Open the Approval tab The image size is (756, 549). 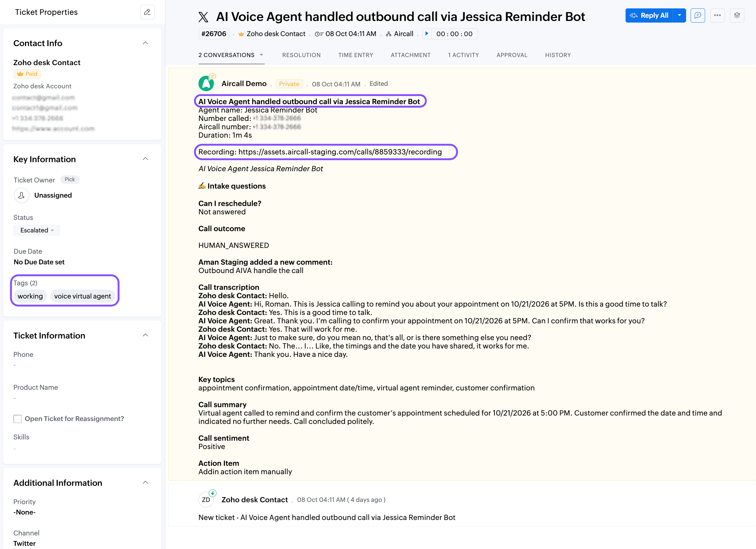pos(512,55)
